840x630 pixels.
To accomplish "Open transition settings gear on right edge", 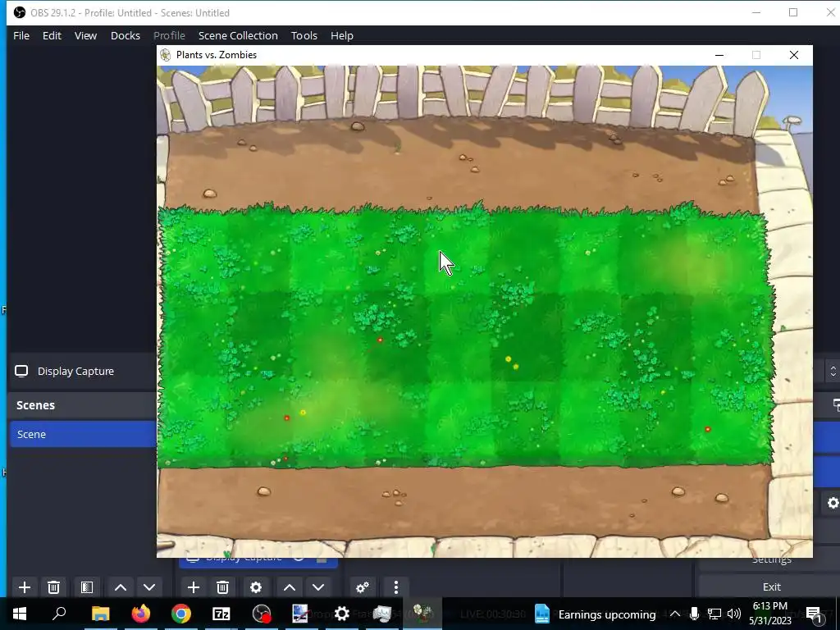I will pos(833,503).
